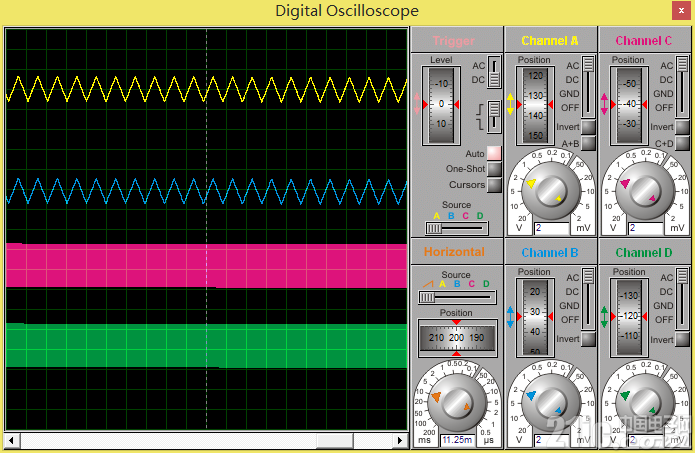Select Channel A OFF label

click(570, 108)
